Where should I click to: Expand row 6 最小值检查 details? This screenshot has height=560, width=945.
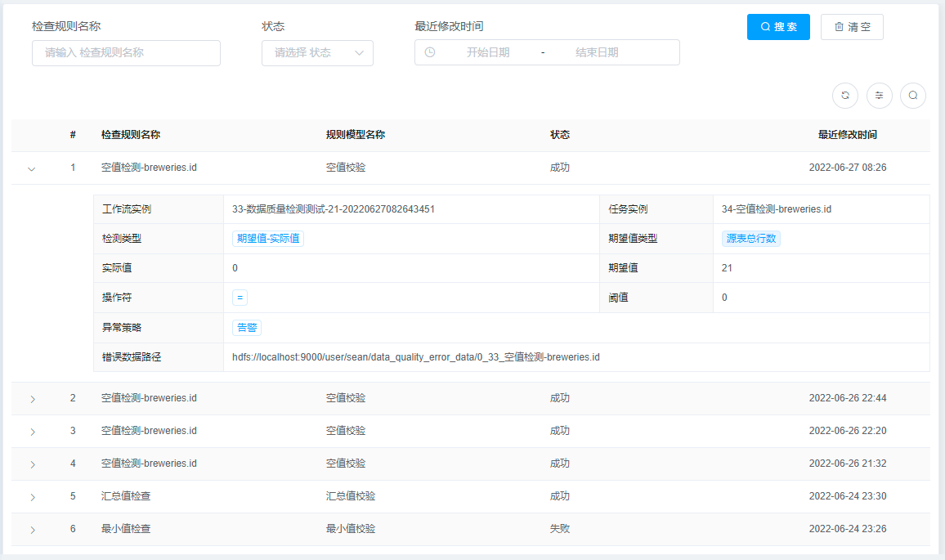tap(33, 529)
